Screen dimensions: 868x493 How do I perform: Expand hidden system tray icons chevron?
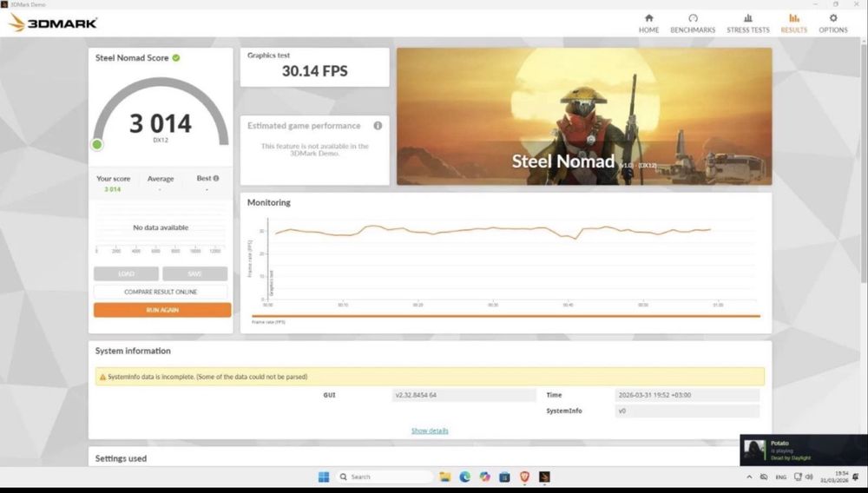click(749, 477)
